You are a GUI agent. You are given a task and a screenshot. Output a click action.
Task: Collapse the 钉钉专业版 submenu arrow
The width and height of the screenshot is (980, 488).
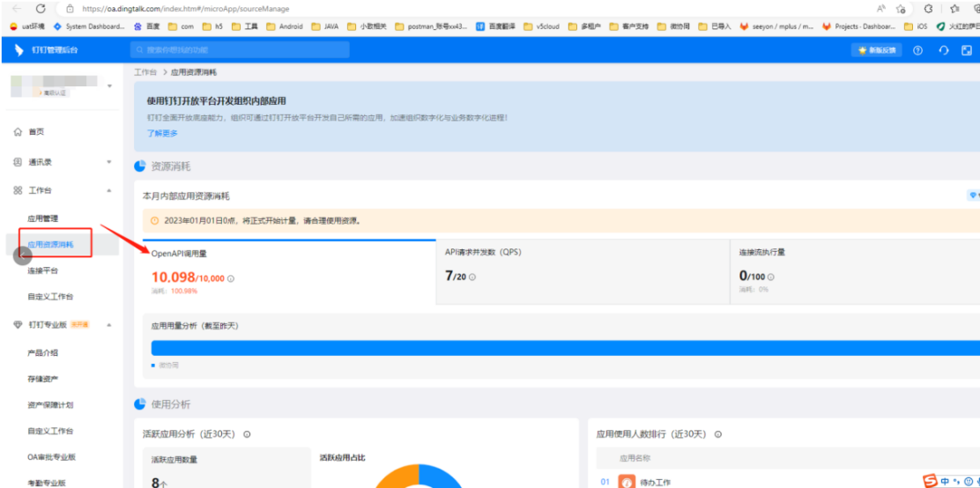(108, 324)
